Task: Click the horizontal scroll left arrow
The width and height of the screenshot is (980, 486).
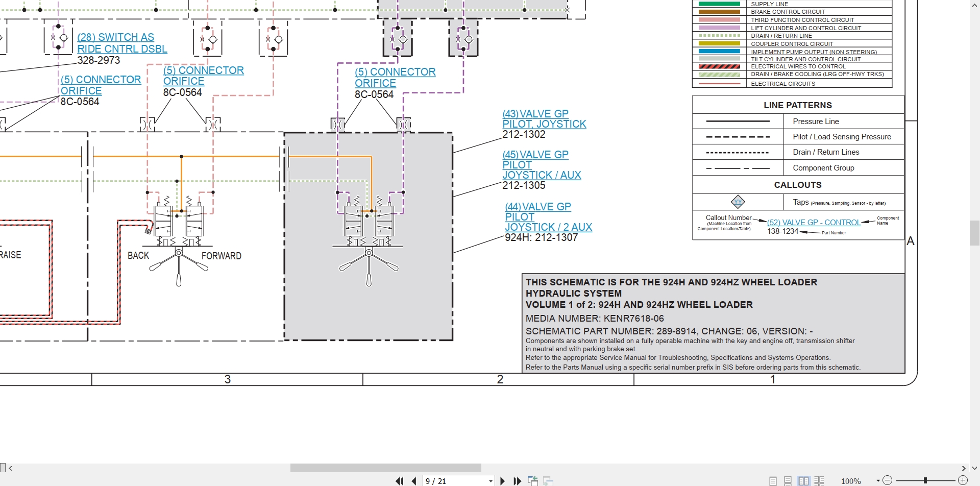Action: coord(11,468)
